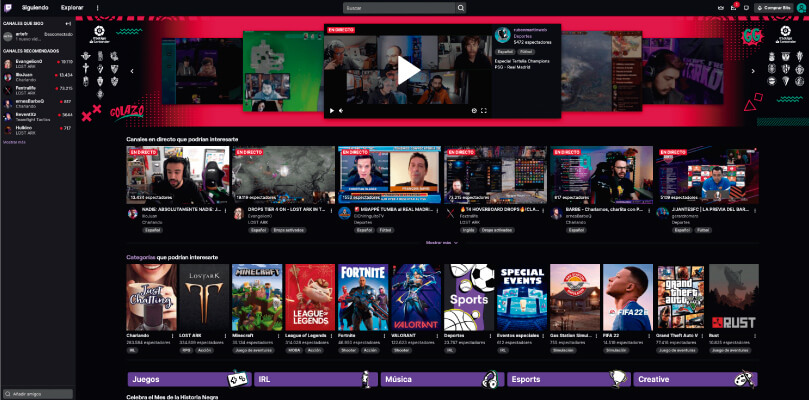Open Mbappé tumba al Real Madrid stream thumbnail
This screenshot has height=400, width=809.
coord(390,174)
